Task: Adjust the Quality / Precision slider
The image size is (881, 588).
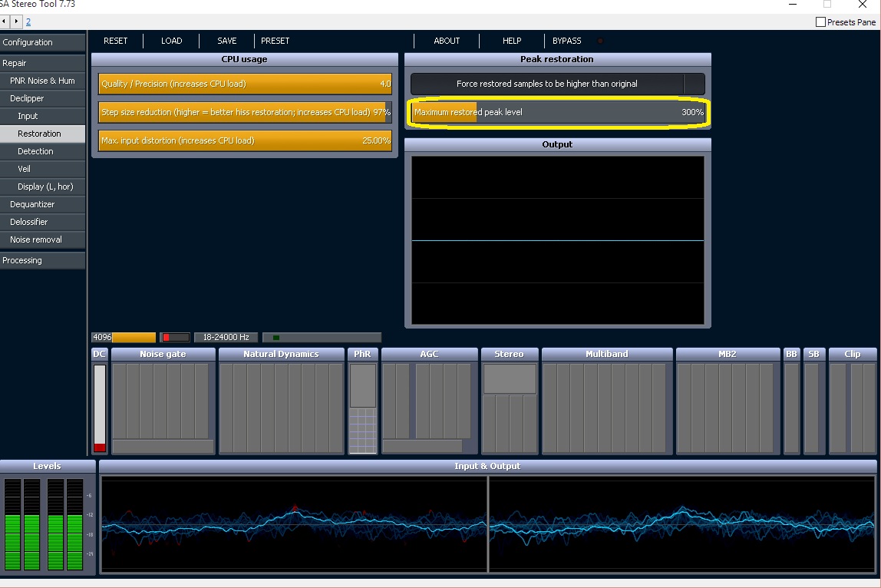Action: coord(245,84)
